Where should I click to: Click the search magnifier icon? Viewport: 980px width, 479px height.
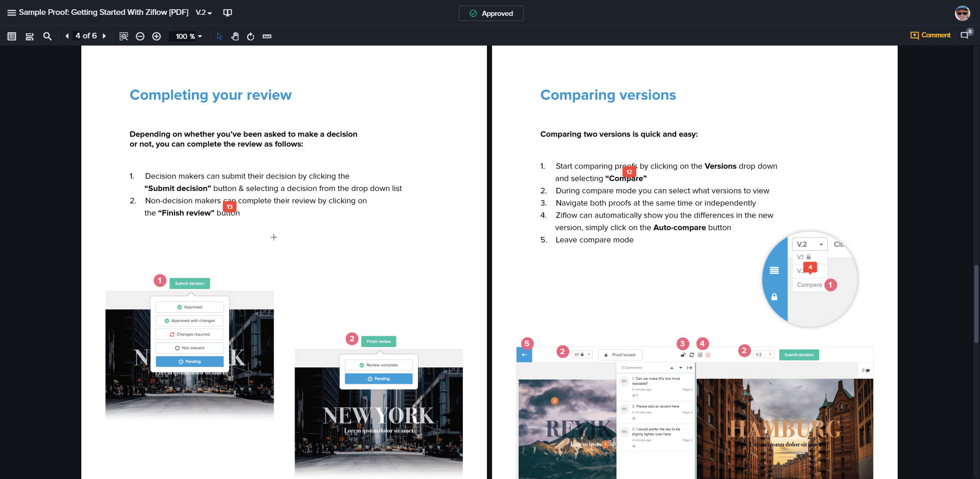(48, 36)
